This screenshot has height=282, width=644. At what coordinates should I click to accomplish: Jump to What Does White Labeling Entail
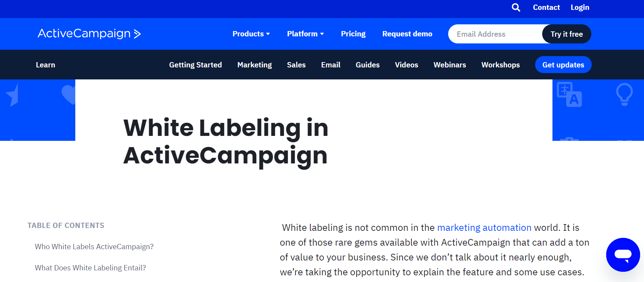(x=90, y=268)
